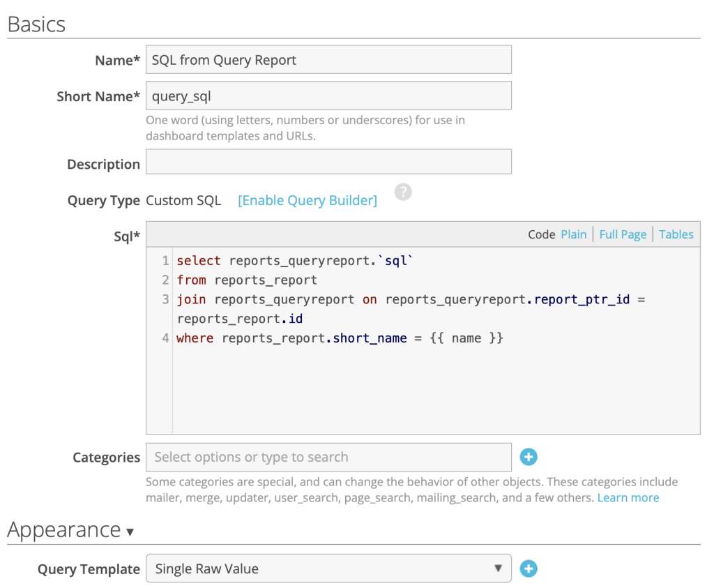The width and height of the screenshot is (714, 588).
Task: Show the Tables reference link
Action: pyautogui.click(x=676, y=234)
